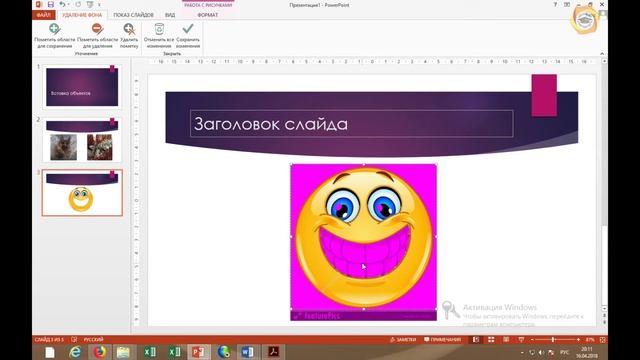Click spell check icon in status bar
Screen dimensions: 640x360
click(74, 340)
